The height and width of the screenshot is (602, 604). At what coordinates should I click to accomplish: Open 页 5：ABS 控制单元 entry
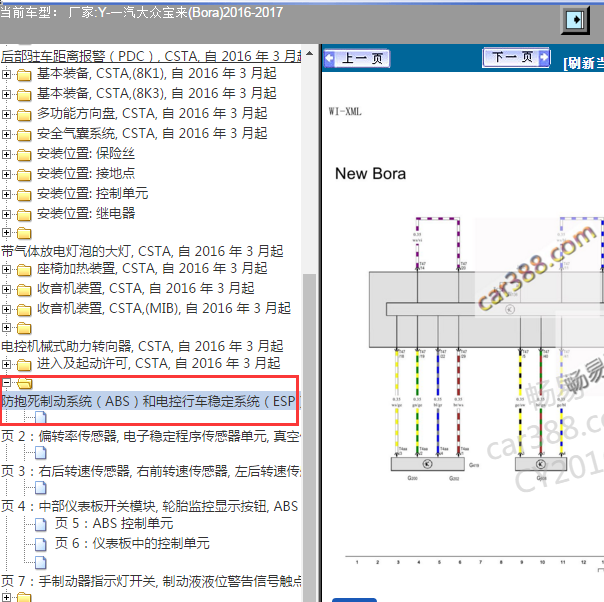coord(114,524)
